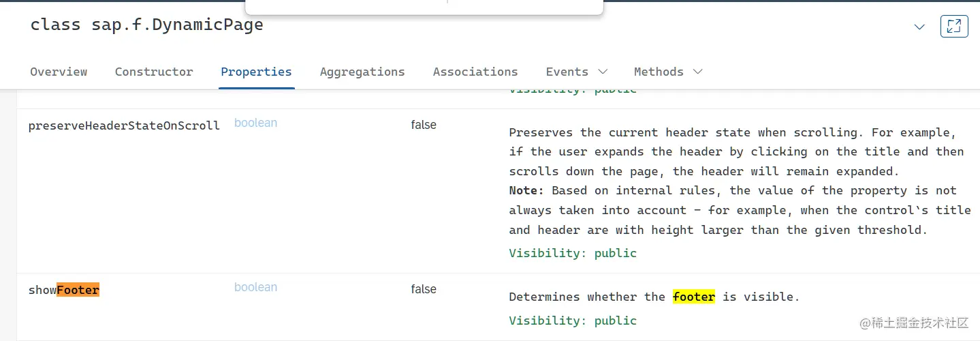The width and height of the screenshot is (980, 341).
Task: Expand the Events dropdown arrow
Action: (x=602, y=72)
